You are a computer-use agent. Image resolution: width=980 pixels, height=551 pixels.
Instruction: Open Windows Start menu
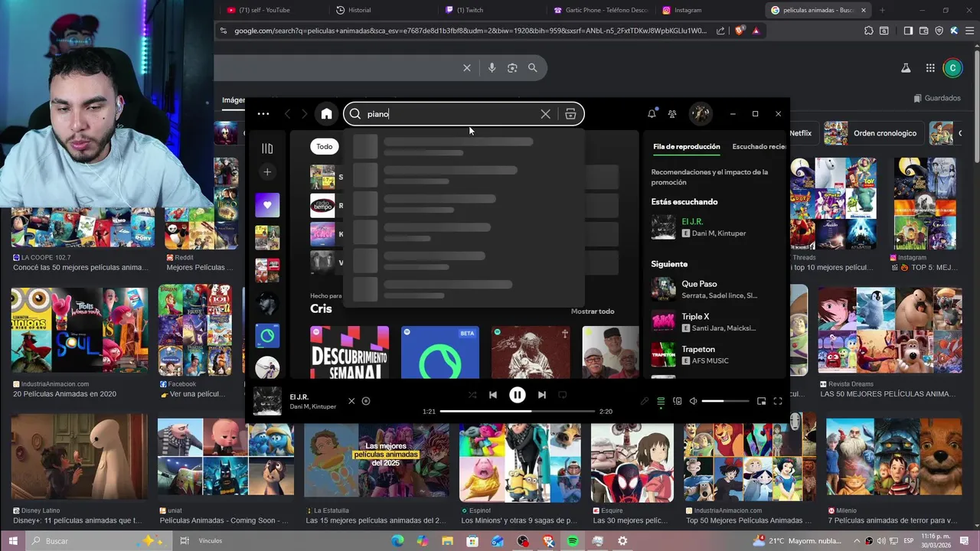13,541
